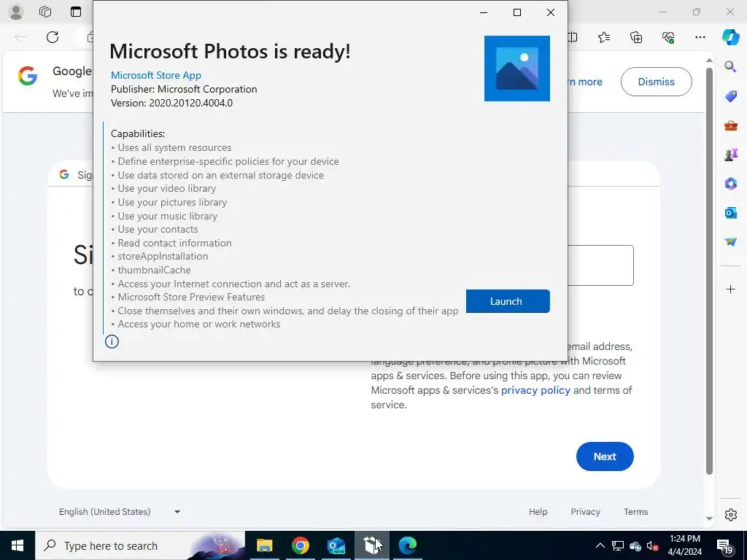
Task: Click the App Installer taskbar icon
Action: click(x=372, y=545)
